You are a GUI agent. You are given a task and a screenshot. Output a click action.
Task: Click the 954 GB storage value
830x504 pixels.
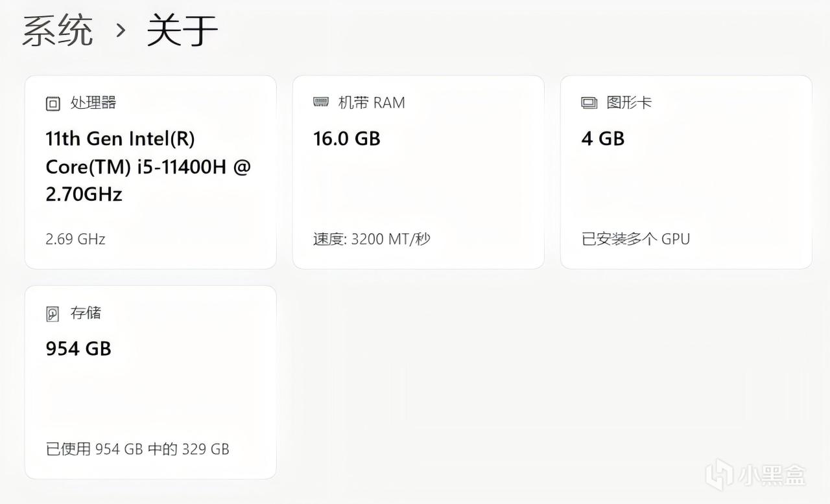click(x=78, y=349)
